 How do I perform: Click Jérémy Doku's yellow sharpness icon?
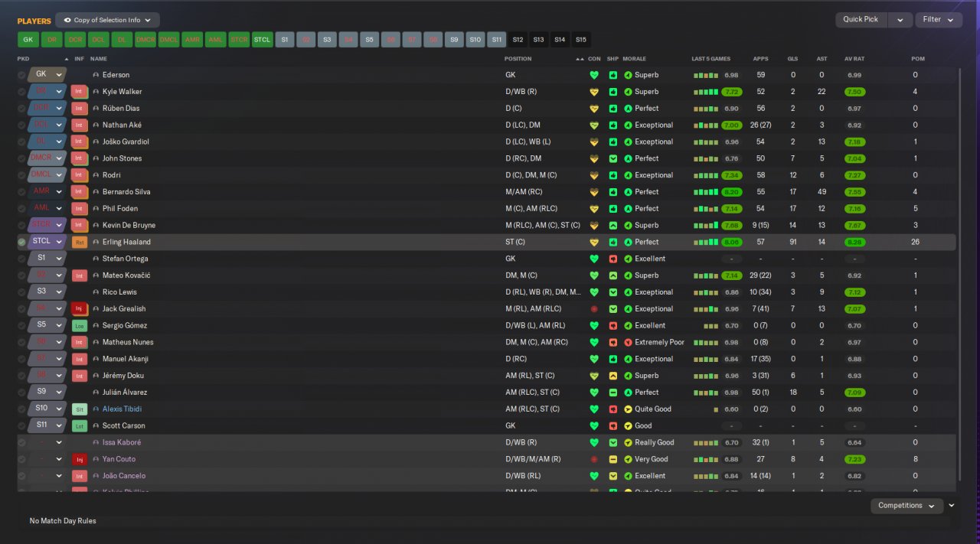613,376
